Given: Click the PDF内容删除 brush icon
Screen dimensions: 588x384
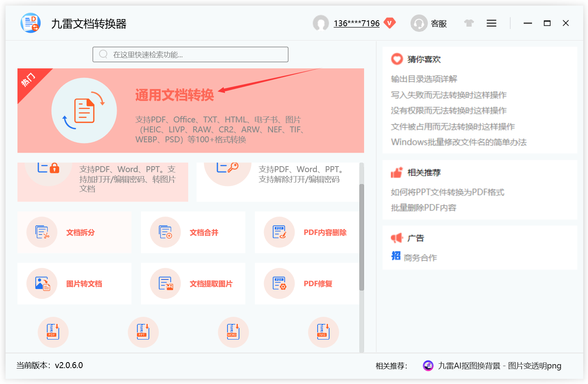Looking at the screenshot, I should 280,232.
